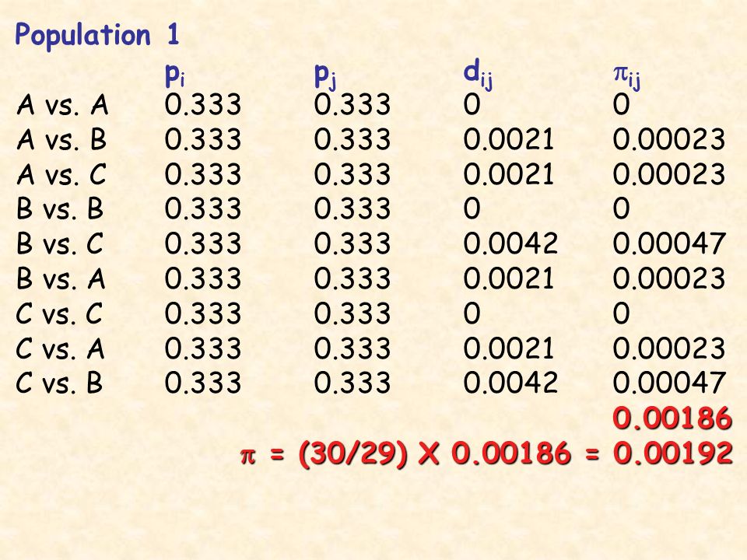Viewport: 747px width, 560px height.
Task: Click d_ij 0 in the 'C vs. C' row
Action: click(472, 313)
